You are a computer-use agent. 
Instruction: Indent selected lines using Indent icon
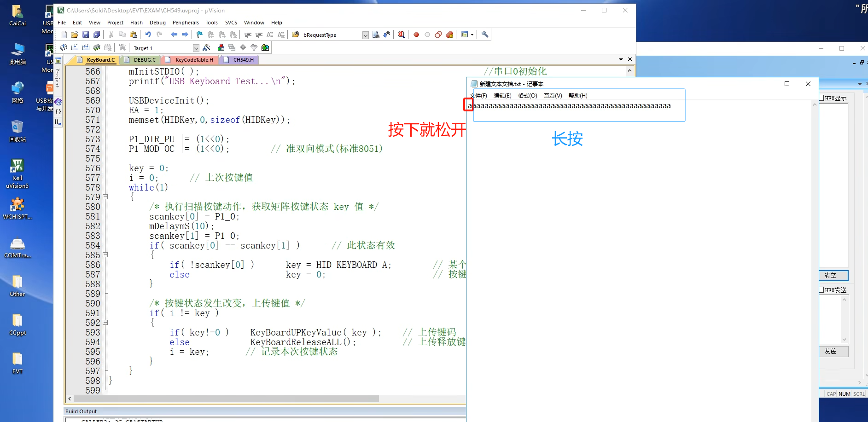248,35
